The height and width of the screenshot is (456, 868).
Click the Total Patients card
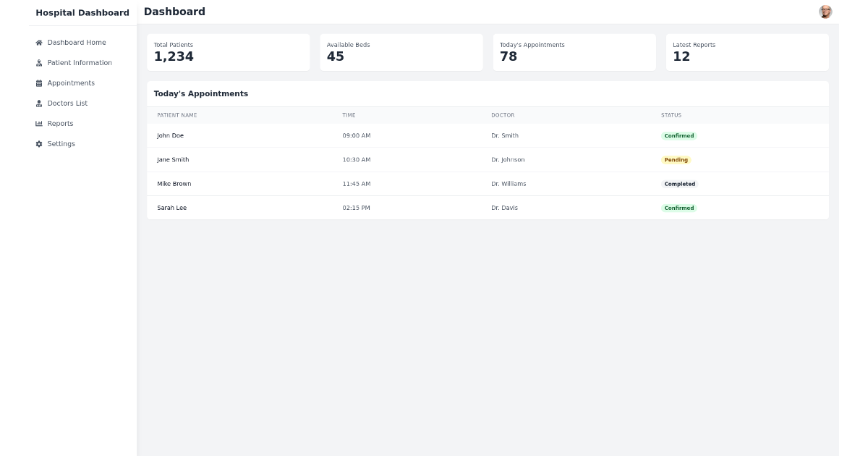click(x=229, y=52)
